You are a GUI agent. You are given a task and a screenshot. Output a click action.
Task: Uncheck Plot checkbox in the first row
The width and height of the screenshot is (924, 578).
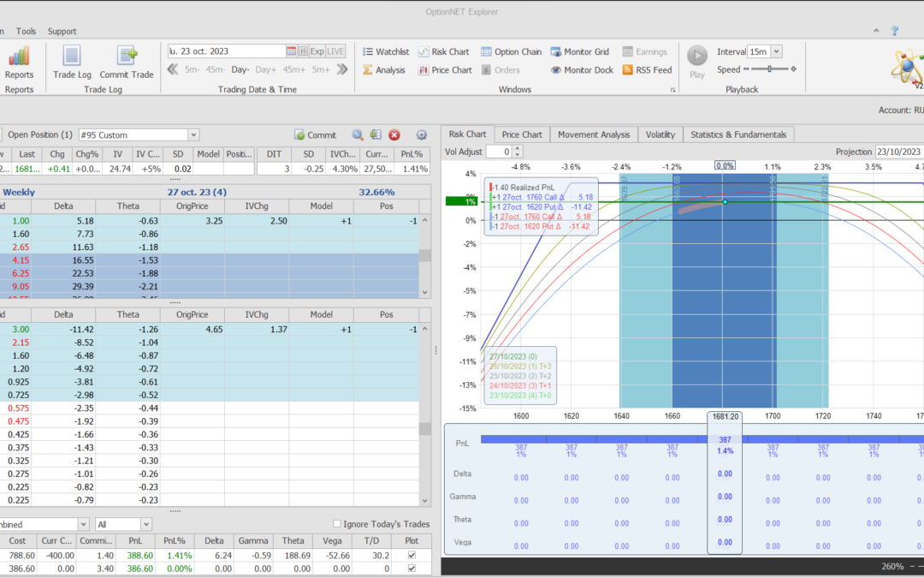point(413,555)
